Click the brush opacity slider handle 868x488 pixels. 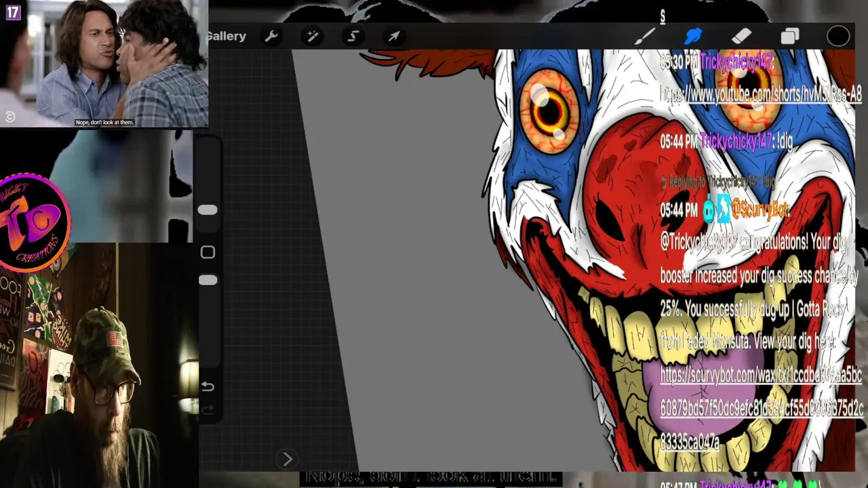click(x=208, y=280)
